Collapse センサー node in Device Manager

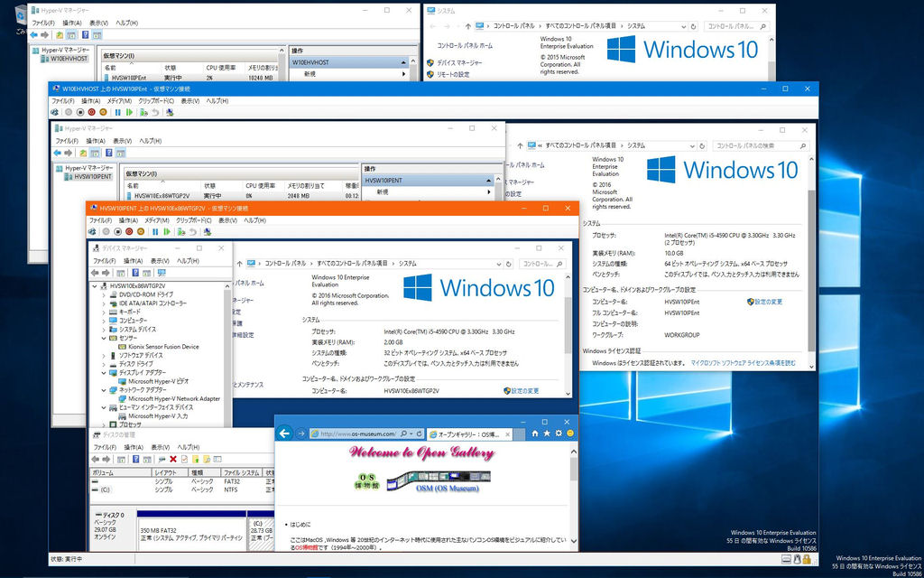105,338
